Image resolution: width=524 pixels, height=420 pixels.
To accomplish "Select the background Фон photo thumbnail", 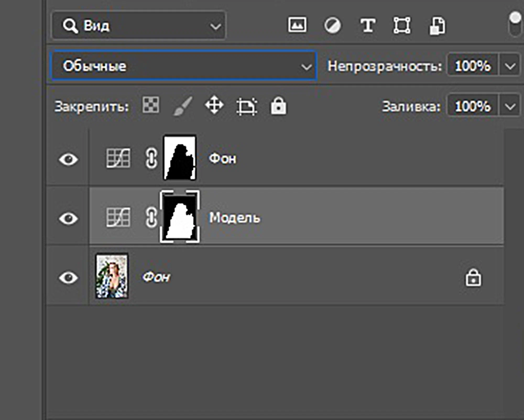I will click(x=112, y=276).
